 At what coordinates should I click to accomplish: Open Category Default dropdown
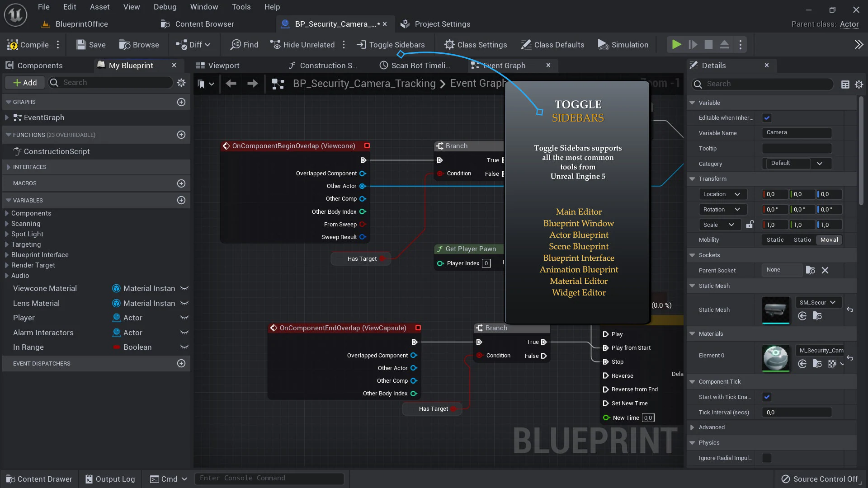[797, 164]
